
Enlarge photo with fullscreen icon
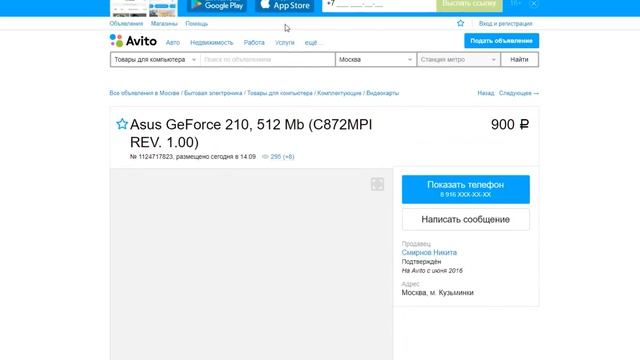click(377, 184)
